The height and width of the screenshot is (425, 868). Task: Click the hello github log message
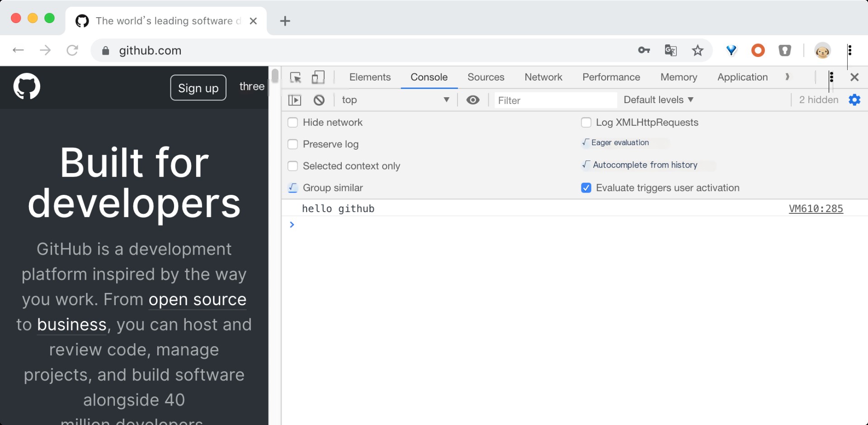pos(338,208)
